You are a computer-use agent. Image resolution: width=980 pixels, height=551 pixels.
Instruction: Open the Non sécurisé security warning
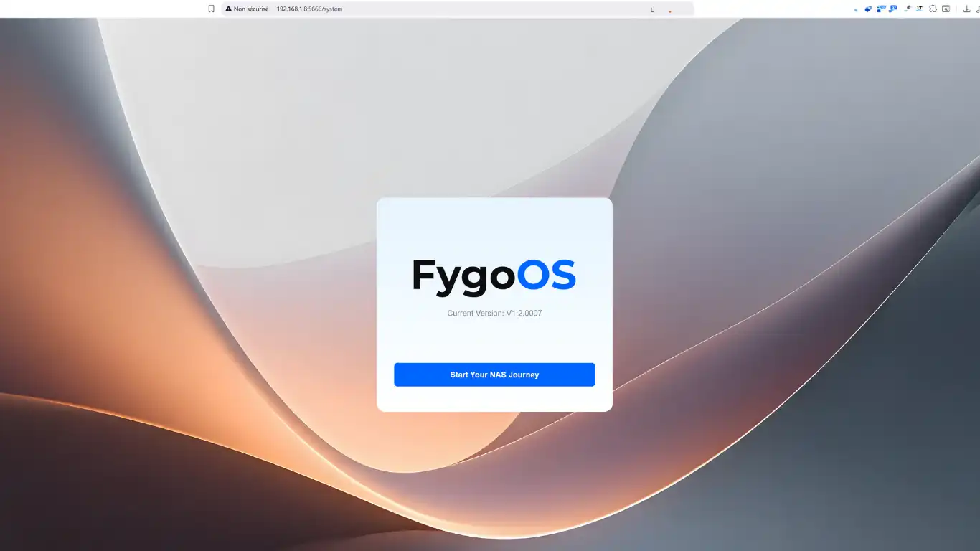tap(247, 9)
